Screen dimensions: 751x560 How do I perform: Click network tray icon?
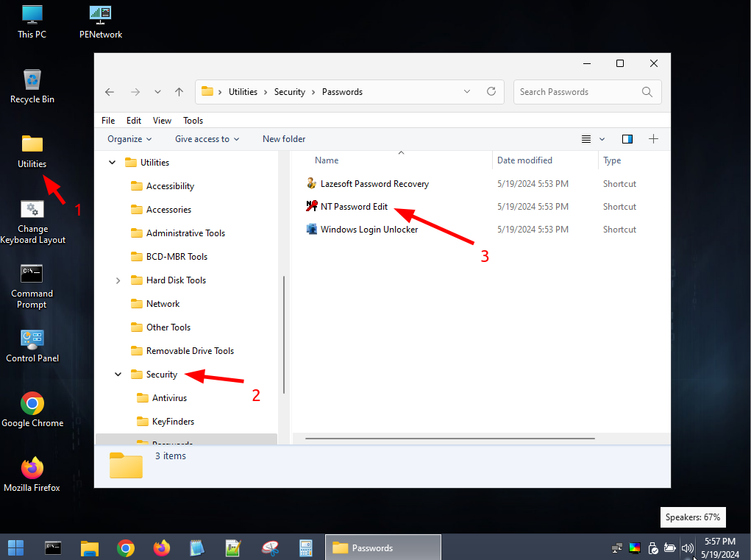coord(617,548)
